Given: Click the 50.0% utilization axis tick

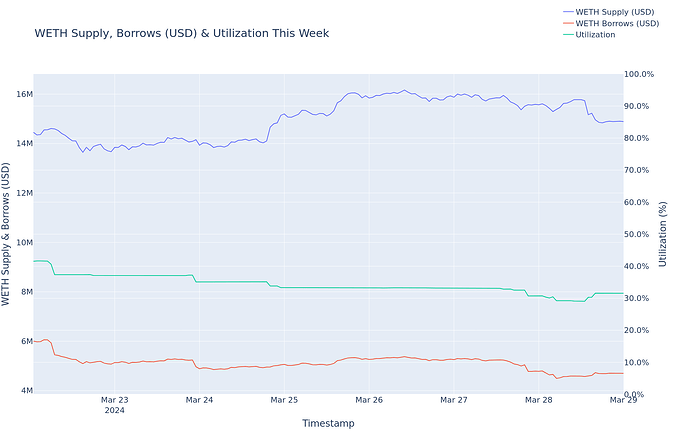Looking at the screenshot, I should [640, 234].
